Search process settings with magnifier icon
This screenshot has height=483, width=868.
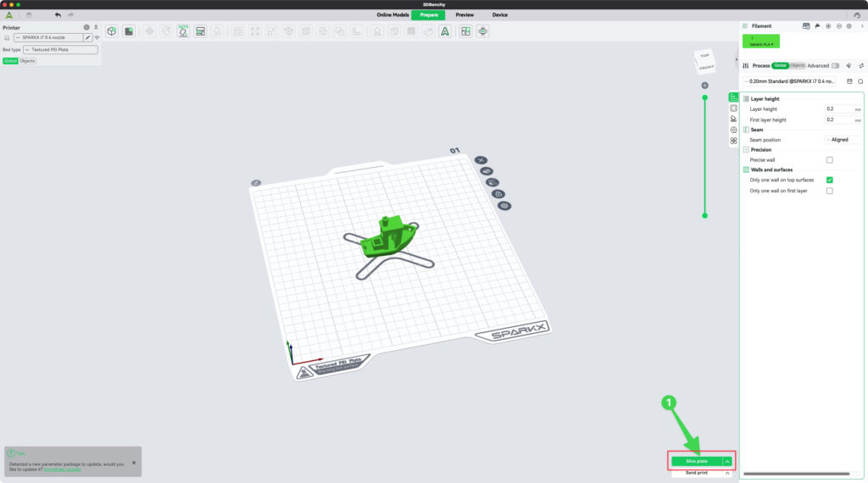860,81
